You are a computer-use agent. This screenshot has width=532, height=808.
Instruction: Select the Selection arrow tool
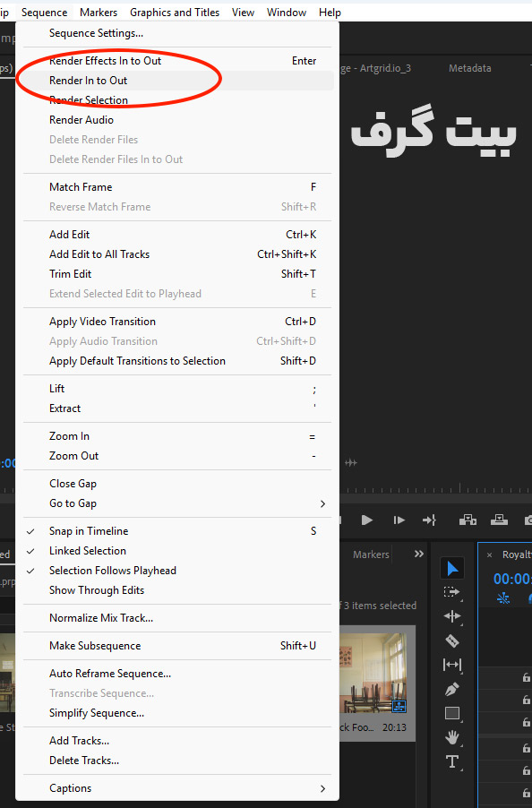(452, 569)
